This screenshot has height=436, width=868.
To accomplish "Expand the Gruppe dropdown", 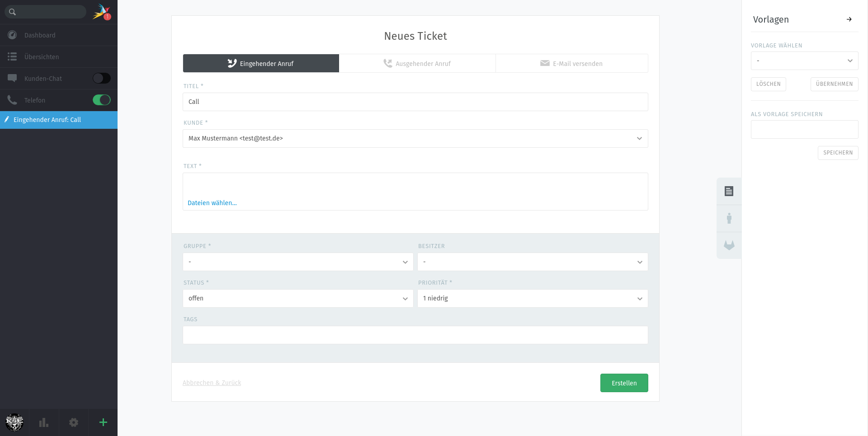I will click(298, 262).
